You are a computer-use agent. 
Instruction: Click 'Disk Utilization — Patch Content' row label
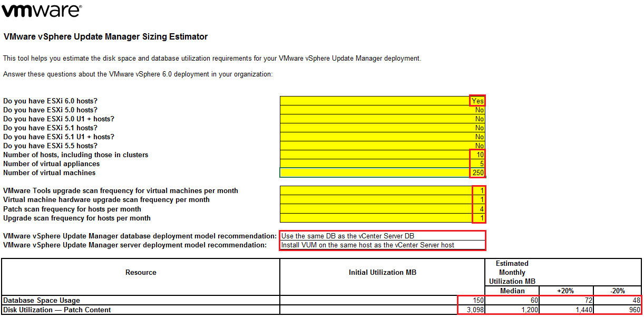click(57, 310)
